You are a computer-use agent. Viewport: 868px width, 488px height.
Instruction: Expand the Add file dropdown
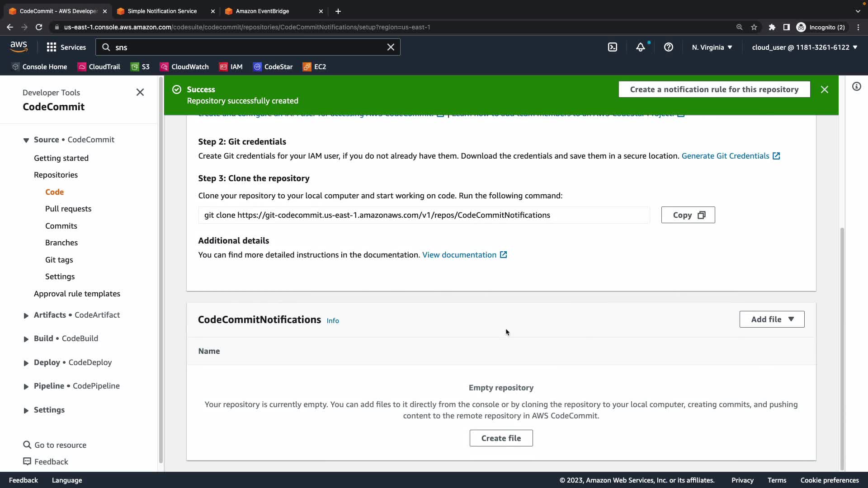pos(772,319)
